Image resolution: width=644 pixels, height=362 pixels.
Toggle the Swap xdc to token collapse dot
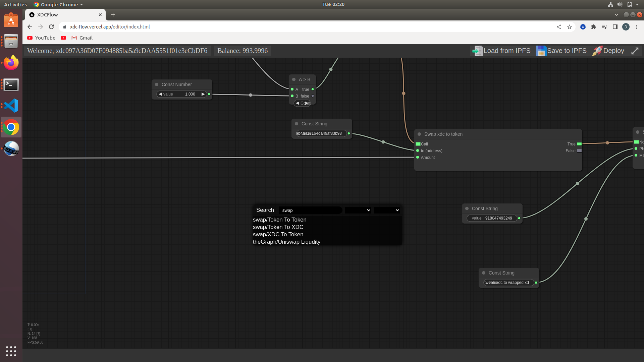click(419, 134)
